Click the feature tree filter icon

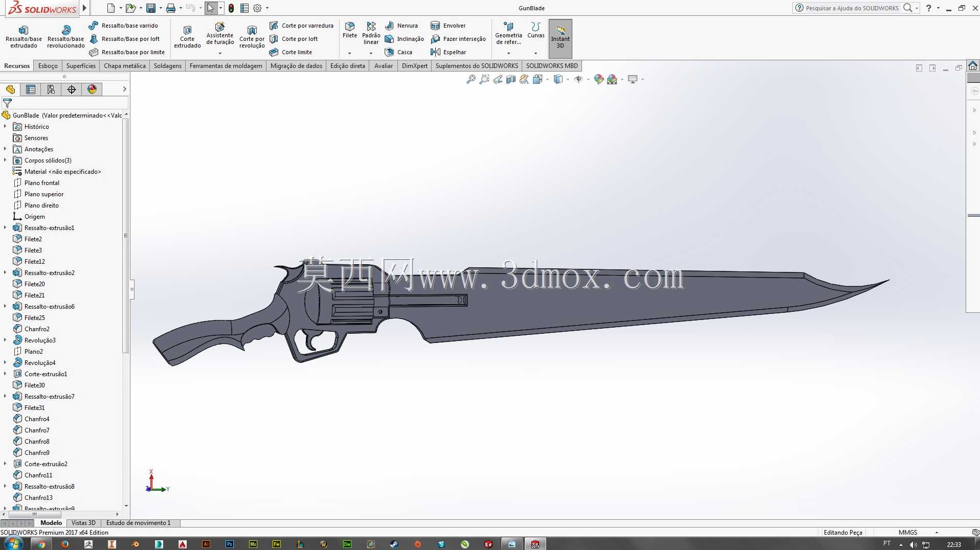(x=7, y=103)
